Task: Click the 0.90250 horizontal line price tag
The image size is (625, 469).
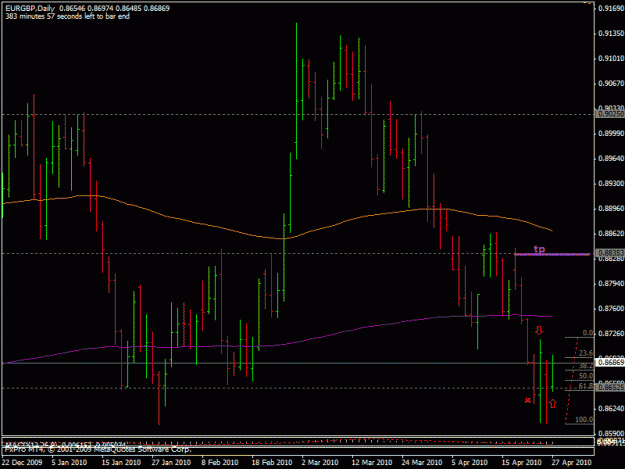Action: [x=609, y=114]
